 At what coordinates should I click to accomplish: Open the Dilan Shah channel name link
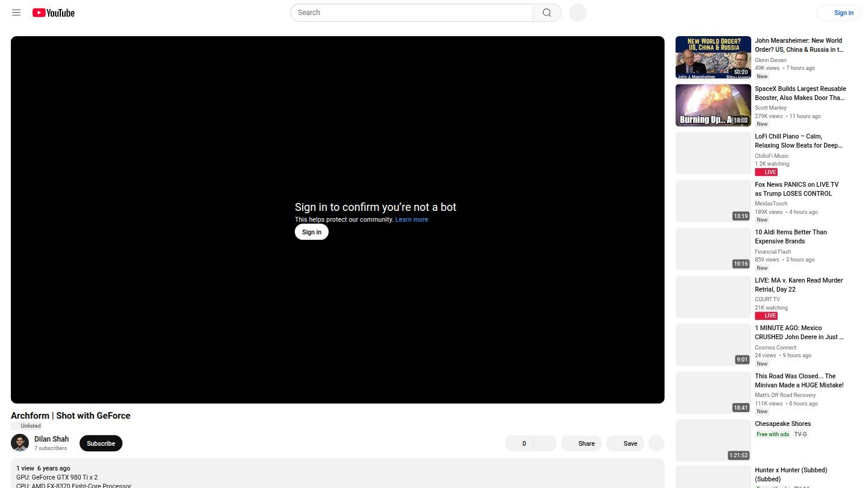[x=51, y=439]
